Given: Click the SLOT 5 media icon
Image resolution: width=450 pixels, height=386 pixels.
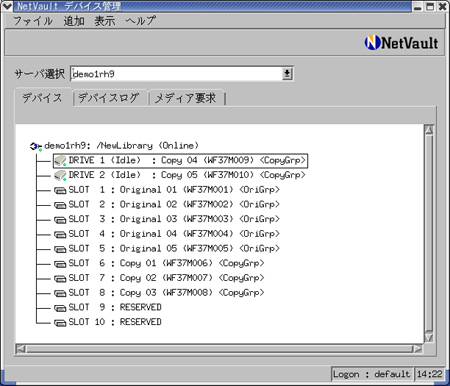Looking at the screenshot, I should pyautogui.click(x=60, y=249).
